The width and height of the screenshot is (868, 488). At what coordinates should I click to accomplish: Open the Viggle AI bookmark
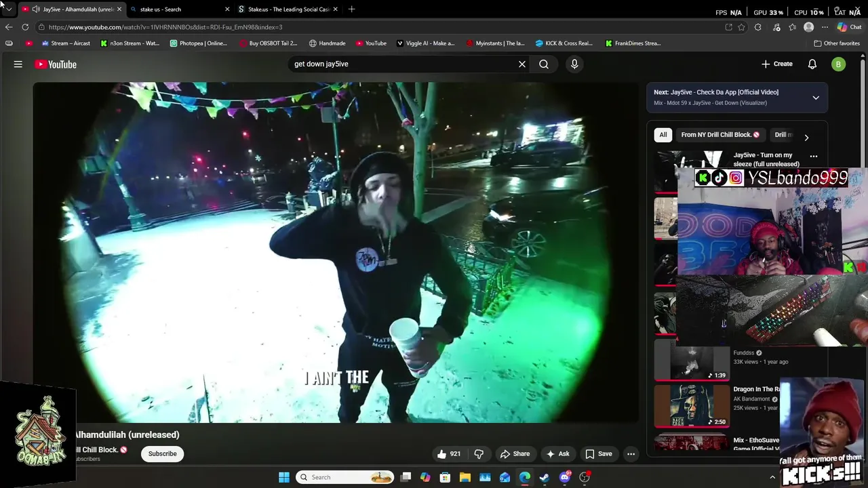425,43
